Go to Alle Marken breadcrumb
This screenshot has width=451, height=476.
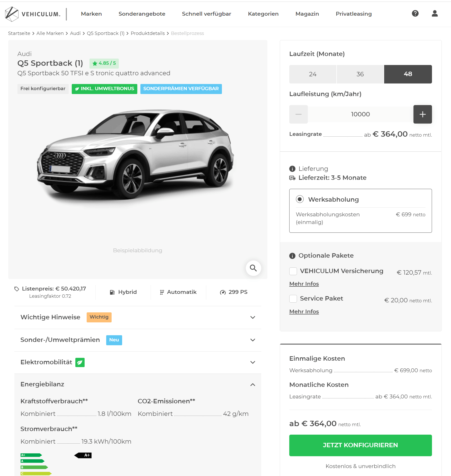pos(50,33)
